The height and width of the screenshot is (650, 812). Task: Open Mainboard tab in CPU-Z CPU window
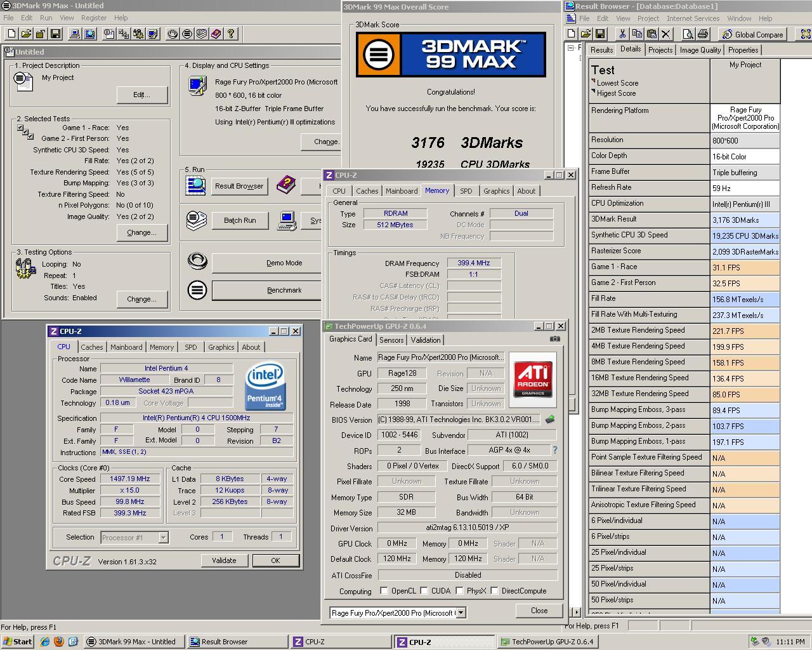126,347
